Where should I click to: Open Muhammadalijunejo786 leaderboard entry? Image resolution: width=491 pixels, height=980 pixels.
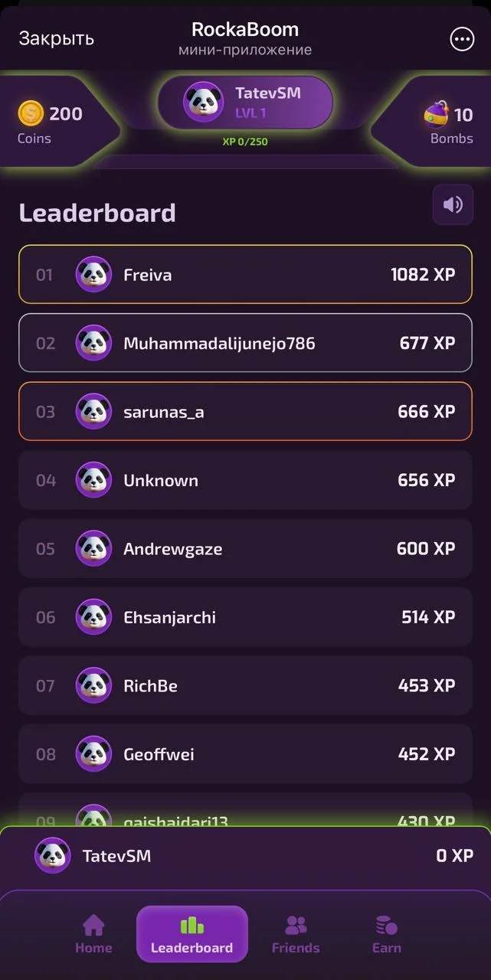click(245, 343)
